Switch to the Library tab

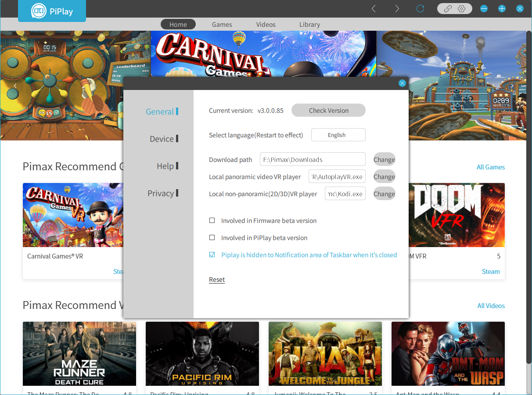coord(310,25)
